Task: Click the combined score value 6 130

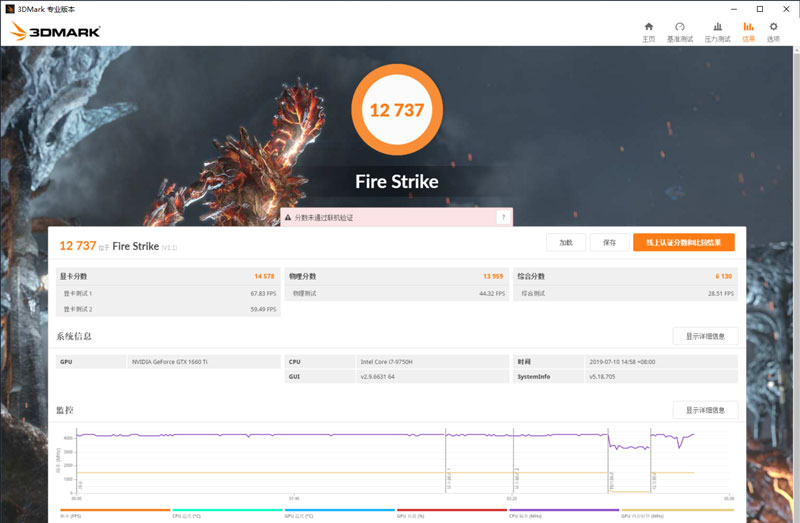Action: (x=723, y=276)
